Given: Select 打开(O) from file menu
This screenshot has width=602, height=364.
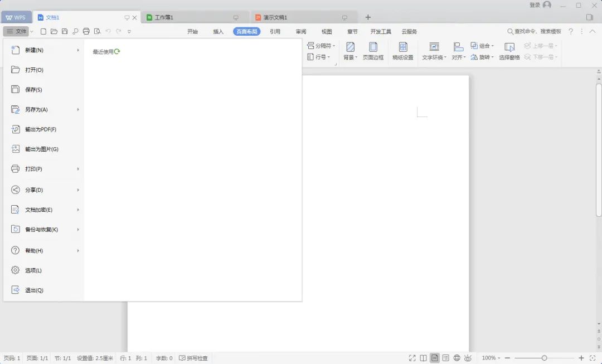Looking at the screenshot, I should [x=43, y=70].
